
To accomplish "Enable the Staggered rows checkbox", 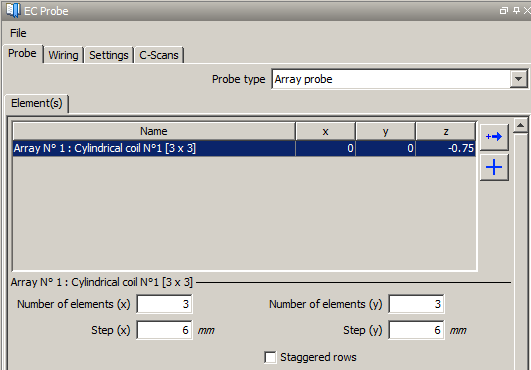I will tap(270, 357).
